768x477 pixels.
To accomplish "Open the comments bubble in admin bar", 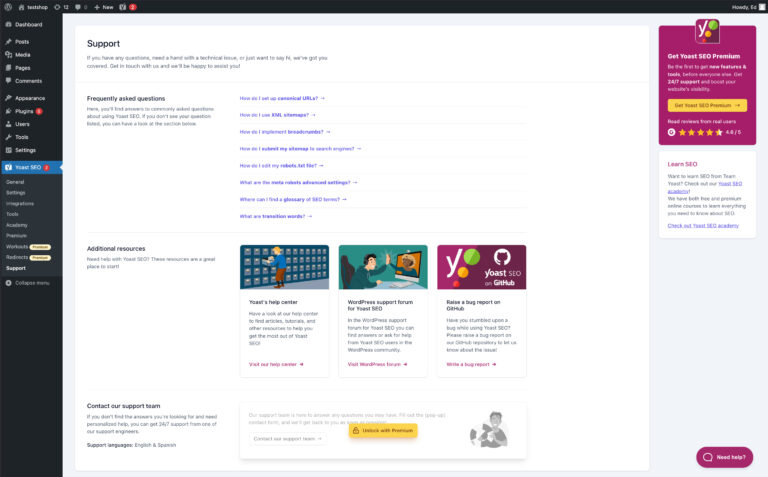I will (x=81, y=7).
